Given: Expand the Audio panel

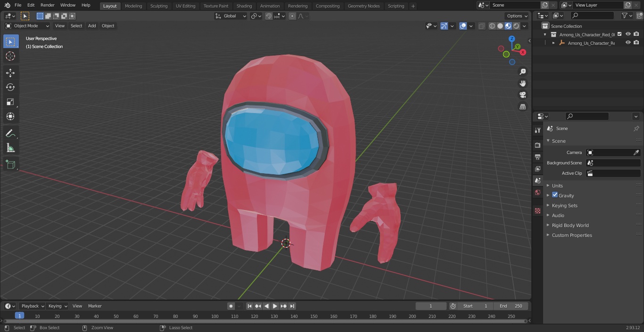Looking at the screenshot, I should coord(558,215).
